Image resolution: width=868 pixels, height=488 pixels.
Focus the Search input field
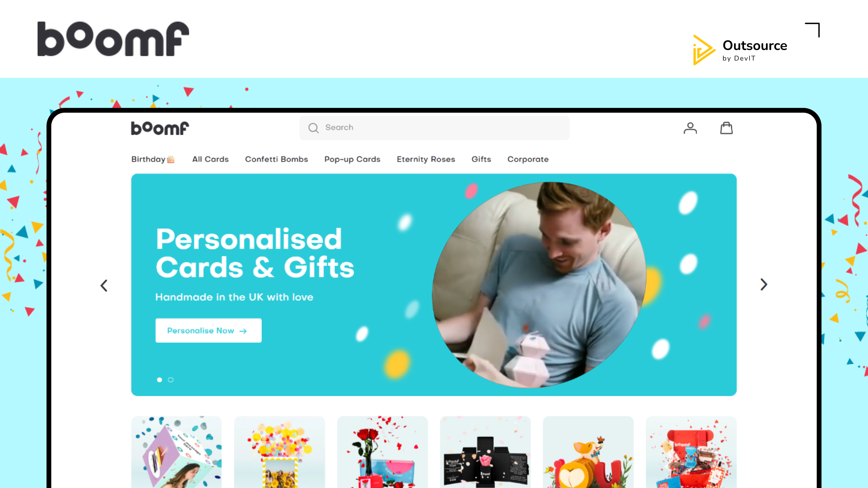[x=434, y=128]
